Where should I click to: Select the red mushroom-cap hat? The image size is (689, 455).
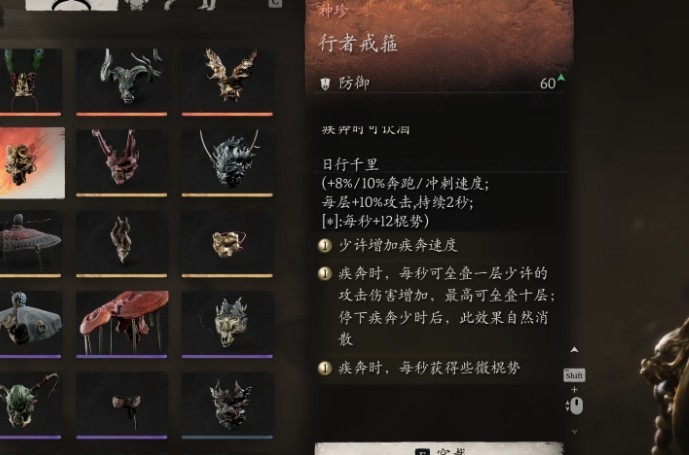click(x=122, y=324)
